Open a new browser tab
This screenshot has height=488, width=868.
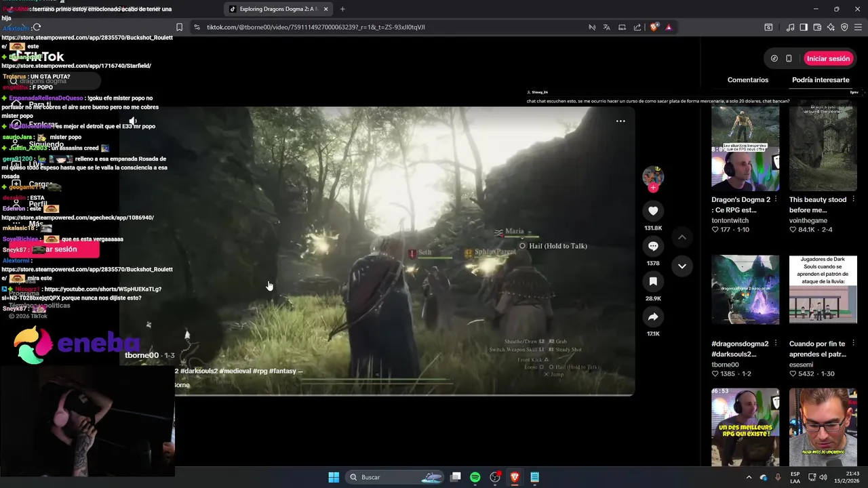[342, 9]
